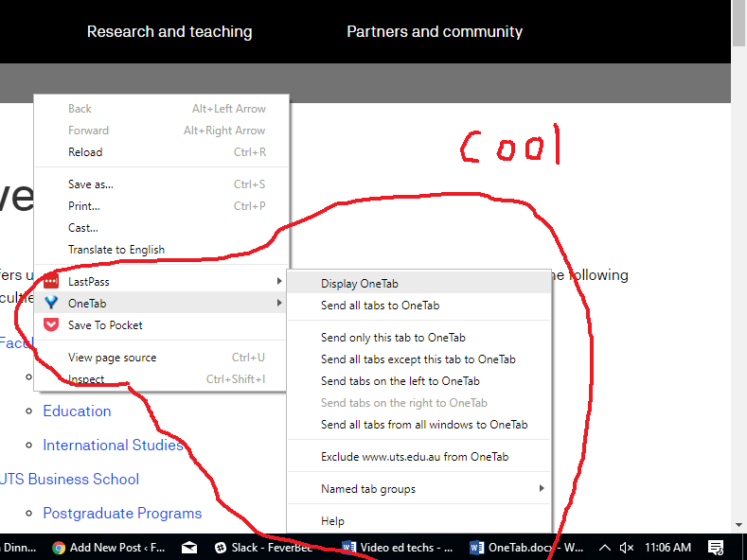Open Named tab groups entry

419,489
